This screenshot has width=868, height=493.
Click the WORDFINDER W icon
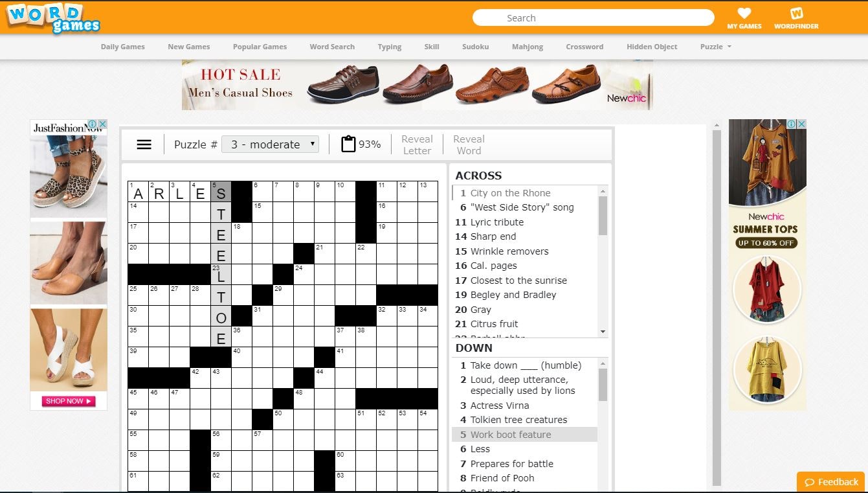[796, 12]
